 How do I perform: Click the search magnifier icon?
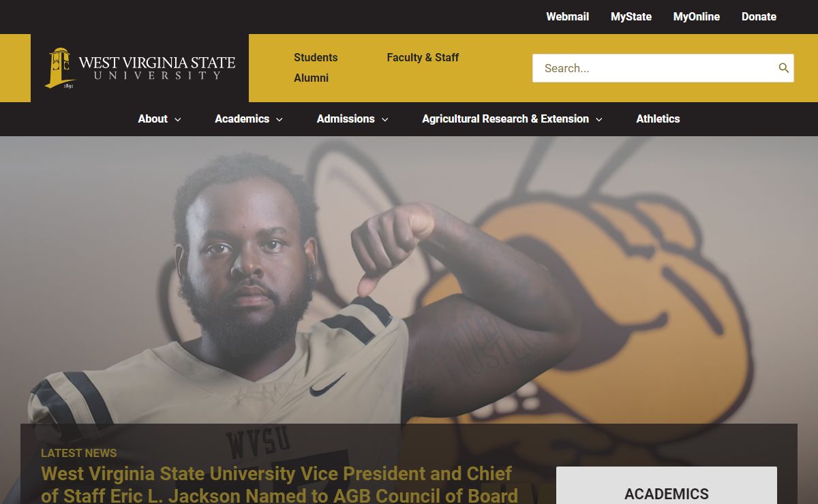(783, 68)
